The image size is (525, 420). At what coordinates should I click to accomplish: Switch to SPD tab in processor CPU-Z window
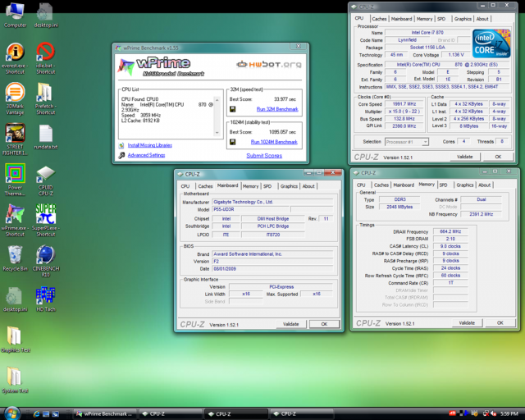[441, 19]
